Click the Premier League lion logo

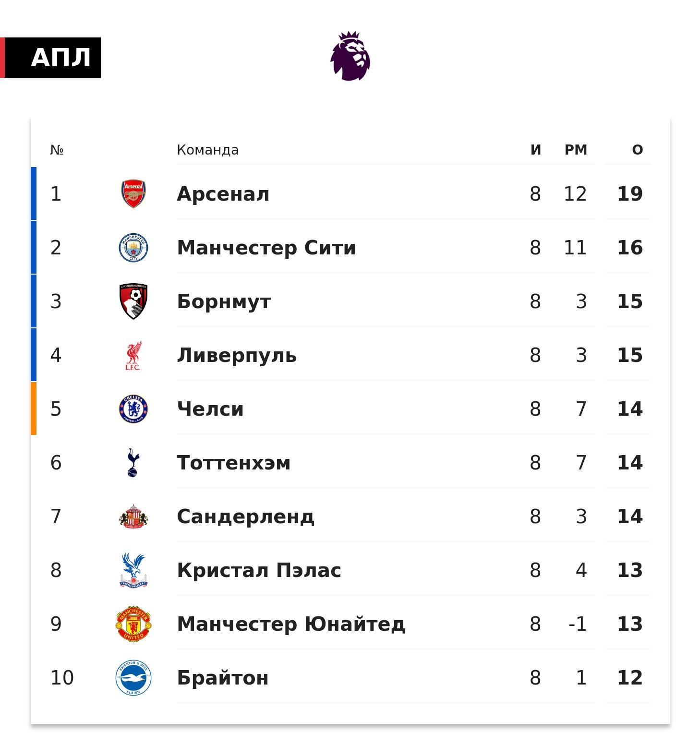click(x=350, y=56)
